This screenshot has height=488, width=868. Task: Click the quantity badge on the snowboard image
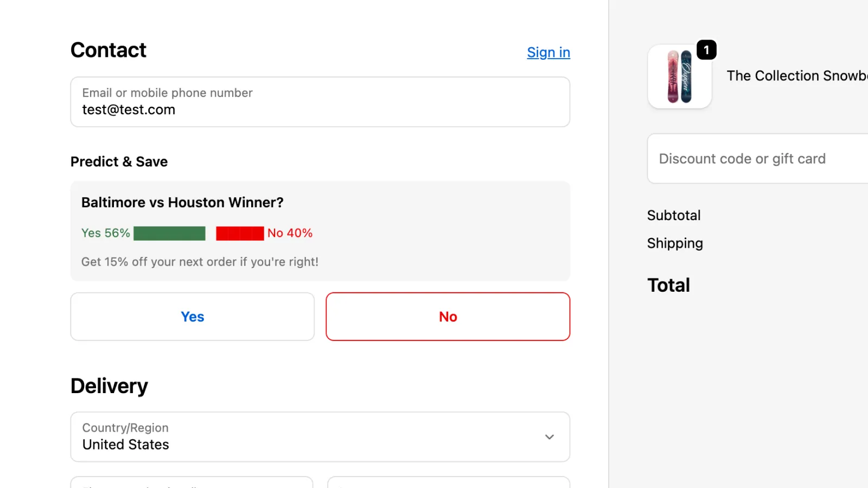[x=706, y=49]
